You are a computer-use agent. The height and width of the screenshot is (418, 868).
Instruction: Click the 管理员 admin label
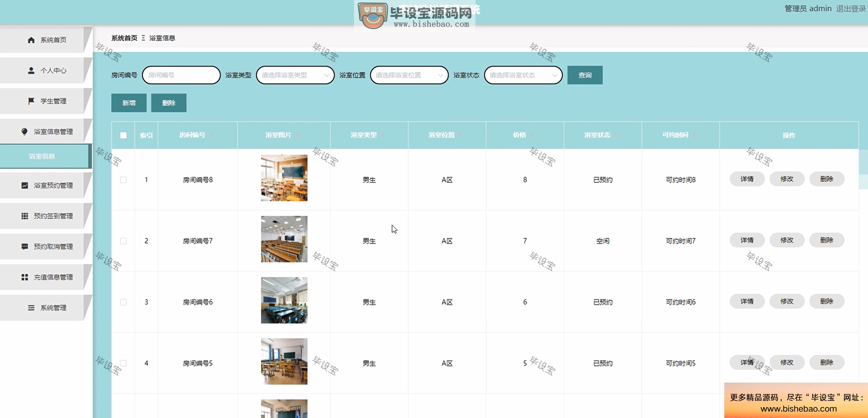808,9
